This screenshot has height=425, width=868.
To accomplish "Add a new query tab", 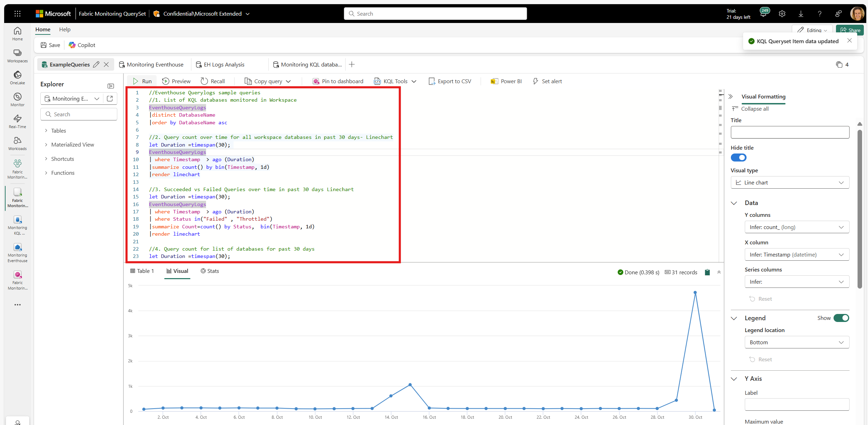I will coord(352,64).
